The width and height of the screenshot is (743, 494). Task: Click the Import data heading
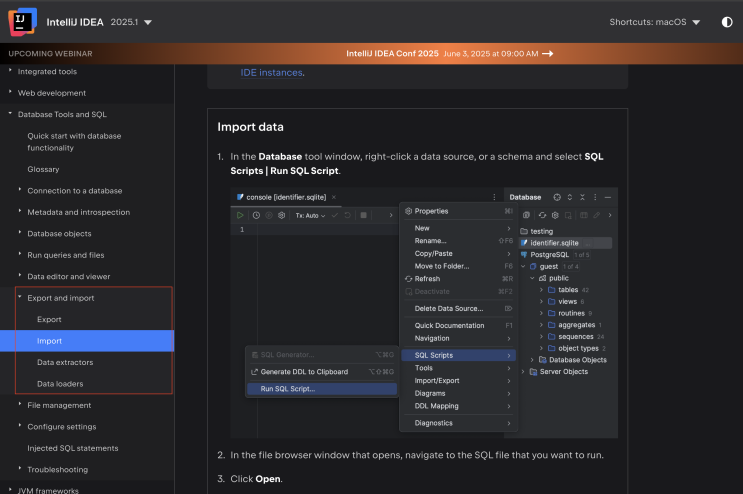[x=250, y=127]
